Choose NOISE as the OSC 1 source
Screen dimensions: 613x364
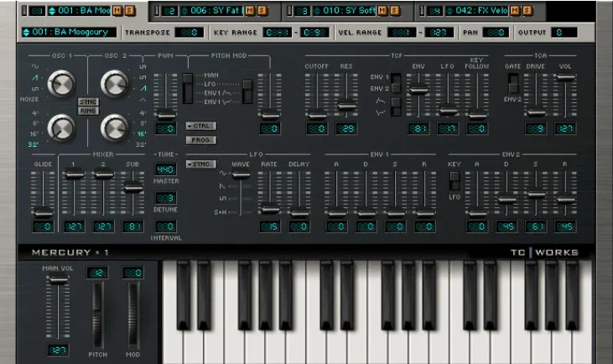point(29,99)
